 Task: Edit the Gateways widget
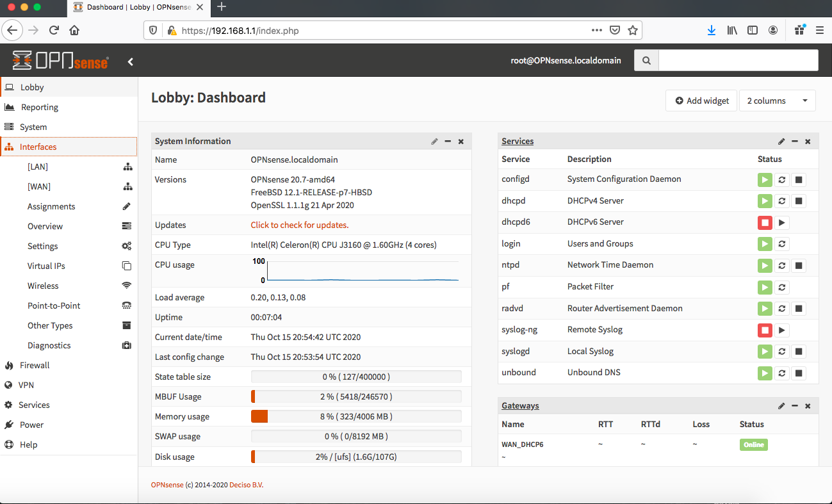point(781,406)
